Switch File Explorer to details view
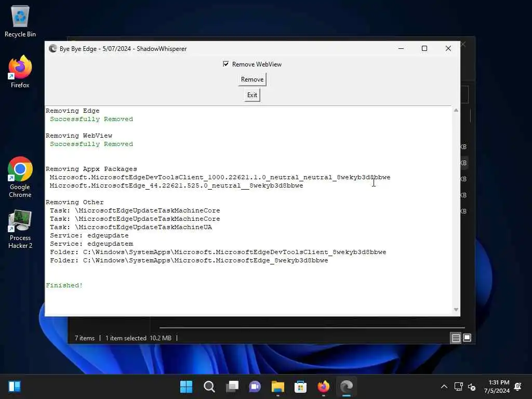This screenshot has width=532, height=399. tap(456, 338)
